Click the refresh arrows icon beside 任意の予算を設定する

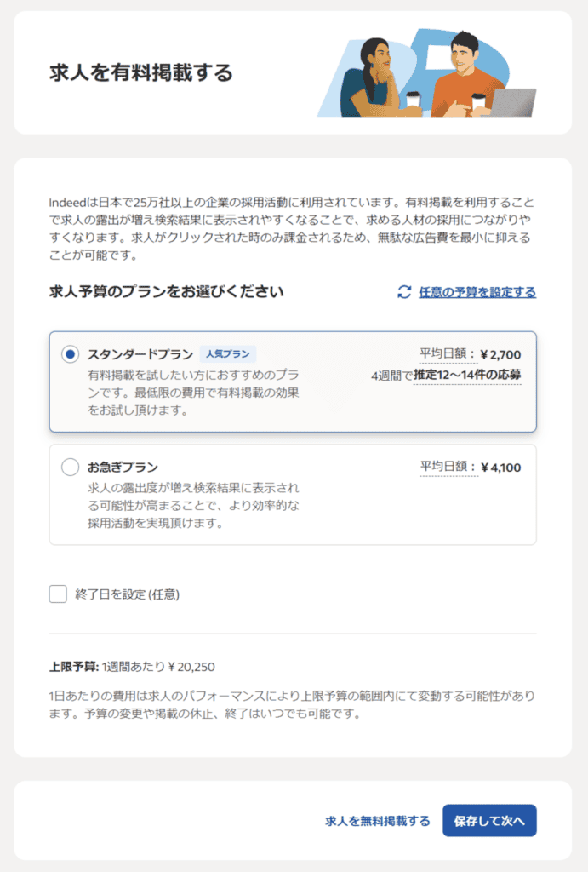click(404, 292)
